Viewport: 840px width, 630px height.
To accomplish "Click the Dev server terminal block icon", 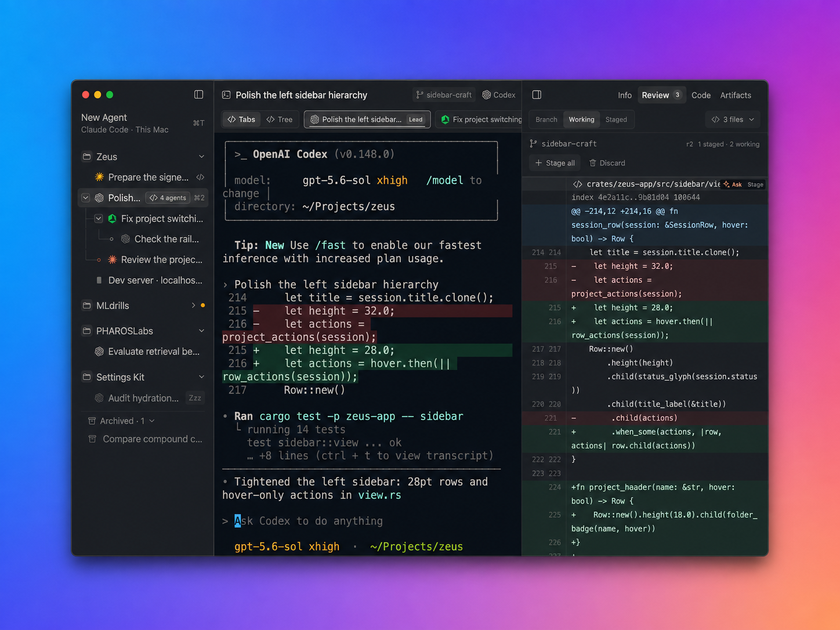I will 99,280.
